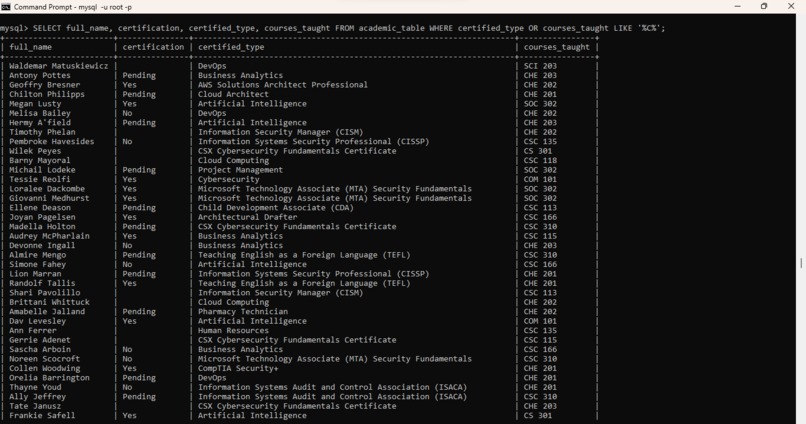Viewport: 806px width, 424px height.
Task: Click the name Orelia Barrington
Action: (x=49, y=378)
